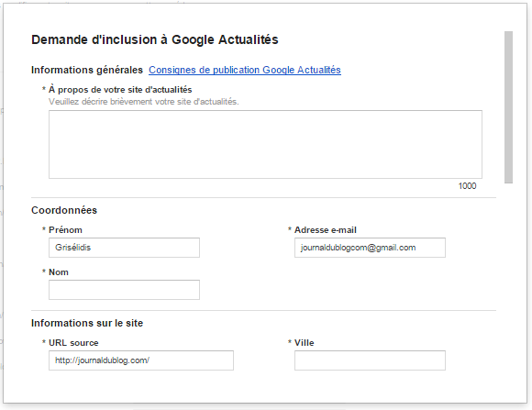The image size is (532, 410).
Task: Click the Adresse e-mail field label
Action: (x=326, y=230)
